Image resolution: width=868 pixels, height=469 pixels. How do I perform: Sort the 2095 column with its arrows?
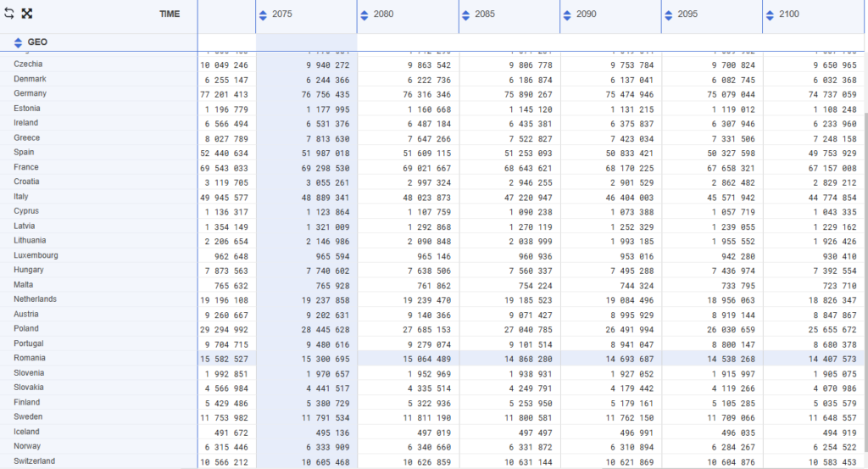click(669, 15)
